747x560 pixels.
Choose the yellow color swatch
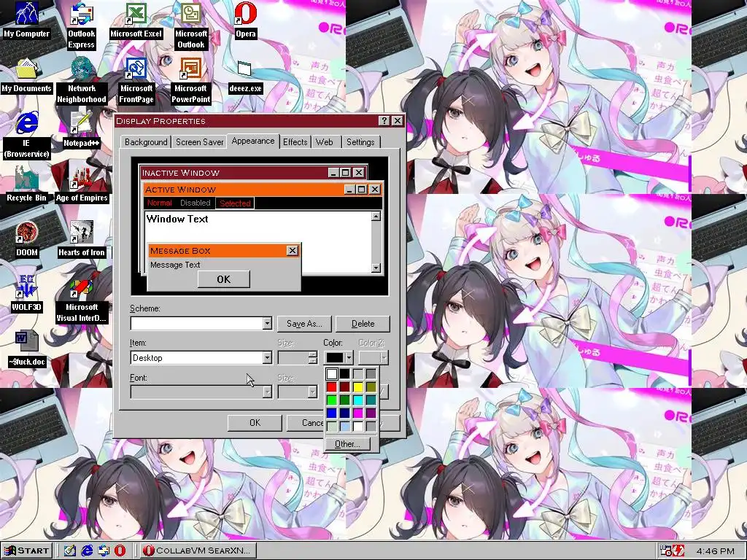tap(357, 387)
